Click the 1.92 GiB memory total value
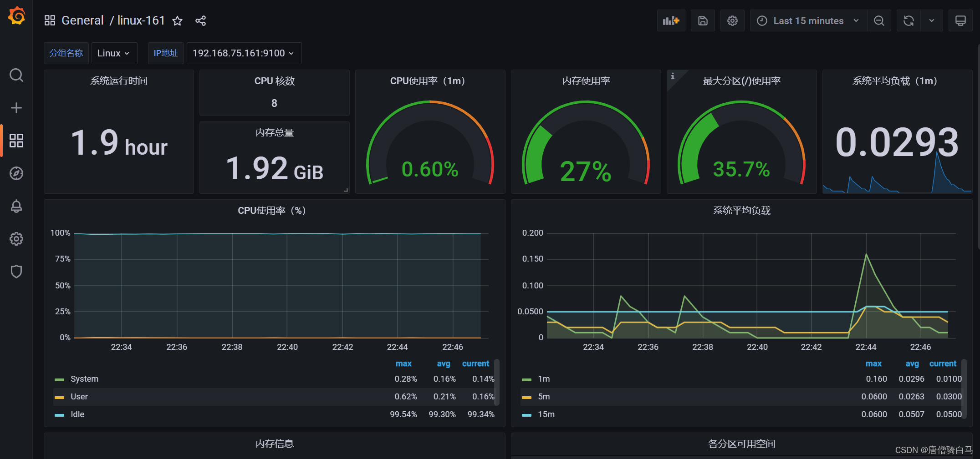This screenshot has width=980, height=459. [x=275, y=168]
